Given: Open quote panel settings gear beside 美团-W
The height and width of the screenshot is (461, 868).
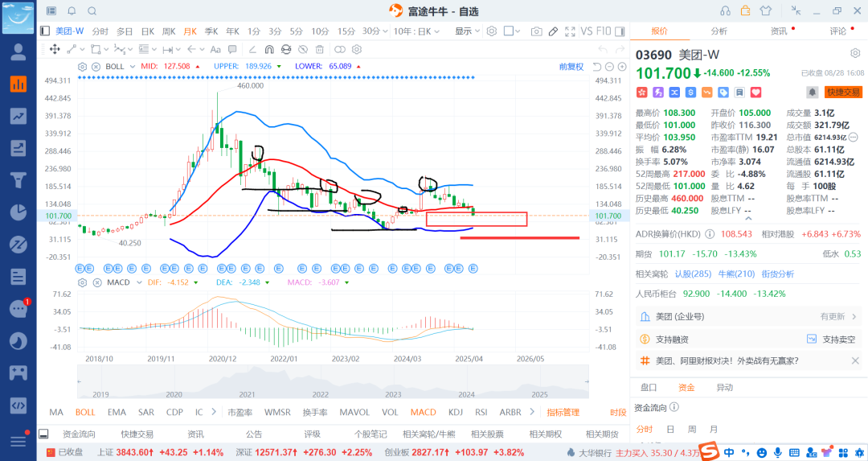Looking at the screenshot, I should click(x=855, y=53).
